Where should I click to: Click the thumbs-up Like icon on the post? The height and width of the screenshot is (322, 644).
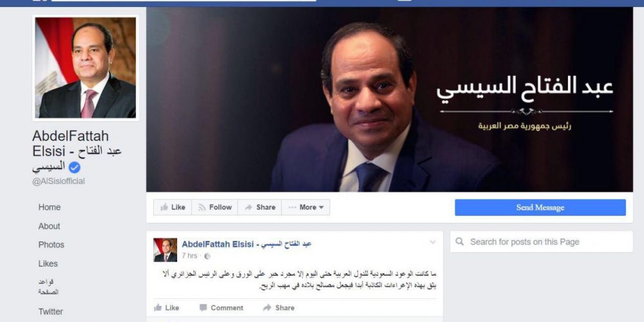(x=158, y=308)
